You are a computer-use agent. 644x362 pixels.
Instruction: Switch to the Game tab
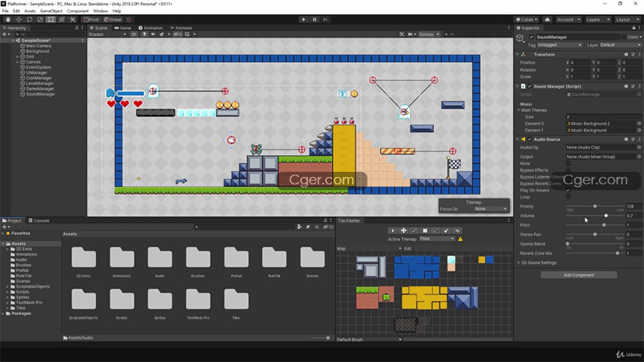(123, 28)
